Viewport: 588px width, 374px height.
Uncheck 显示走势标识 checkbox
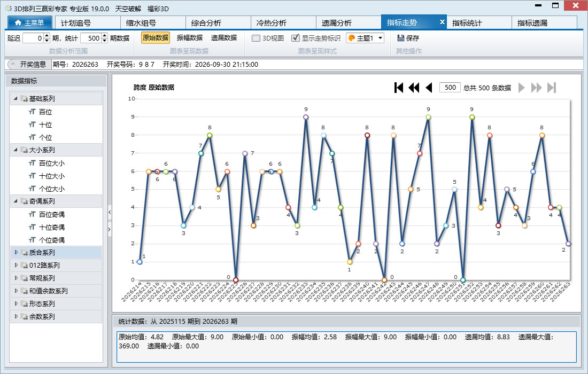point(296,38)
